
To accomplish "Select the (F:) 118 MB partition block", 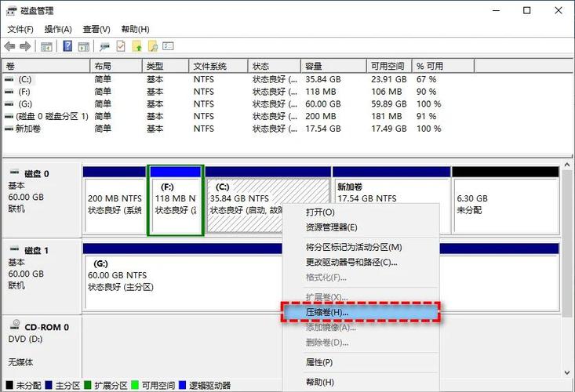I will click(x=176, y=201).
